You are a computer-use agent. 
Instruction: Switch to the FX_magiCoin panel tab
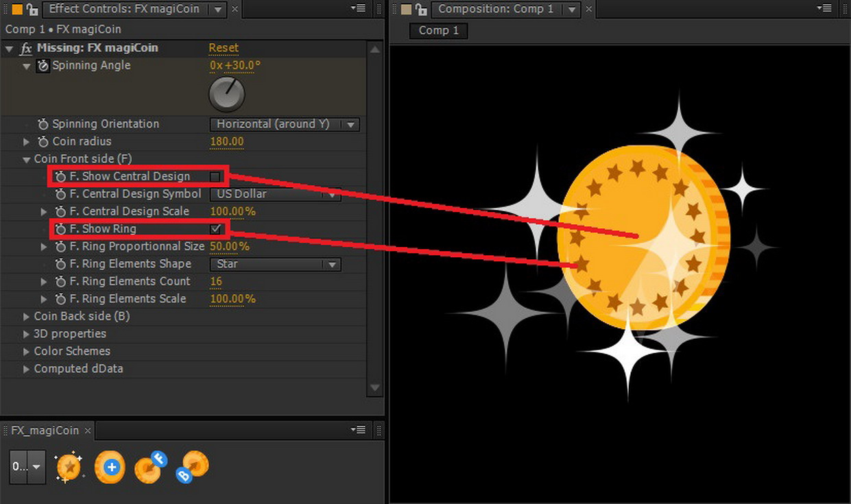point(45,430)
